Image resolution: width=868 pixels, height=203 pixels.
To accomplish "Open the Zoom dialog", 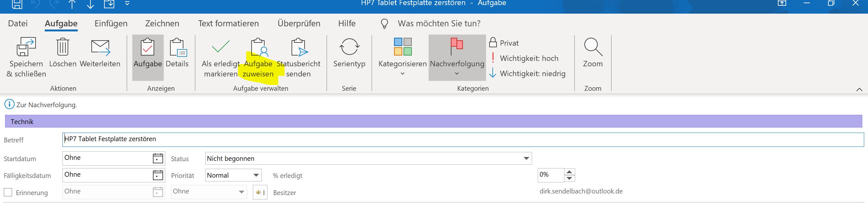I will click(x=593, y=53).
